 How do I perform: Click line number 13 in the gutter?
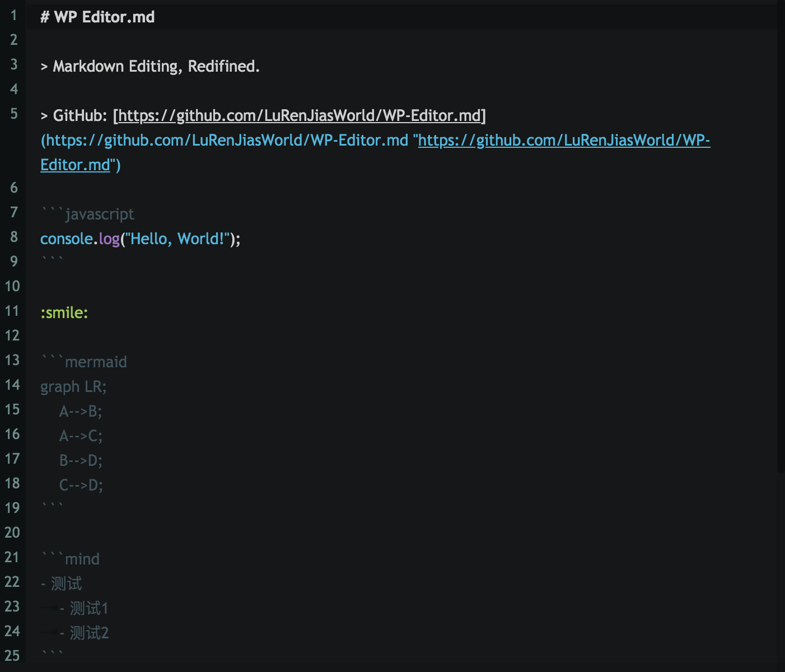(12, 360)
